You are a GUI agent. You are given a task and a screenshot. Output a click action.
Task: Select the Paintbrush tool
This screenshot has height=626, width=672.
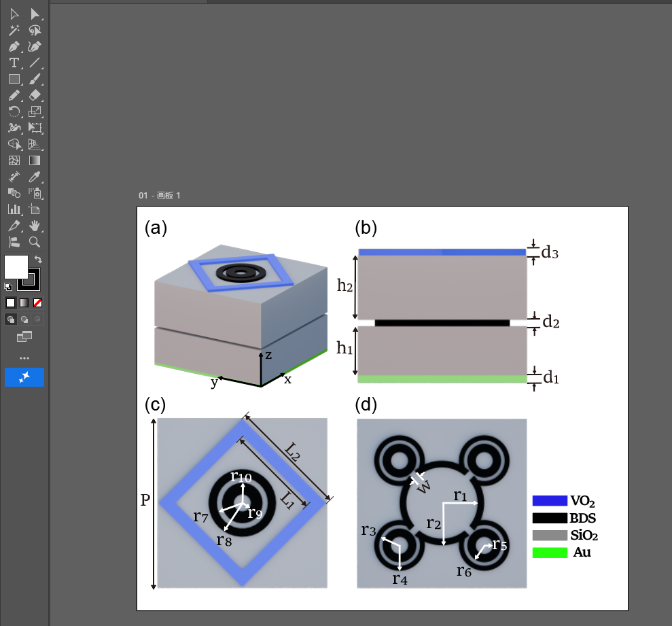pyautogui.click(x=35, y=80)
